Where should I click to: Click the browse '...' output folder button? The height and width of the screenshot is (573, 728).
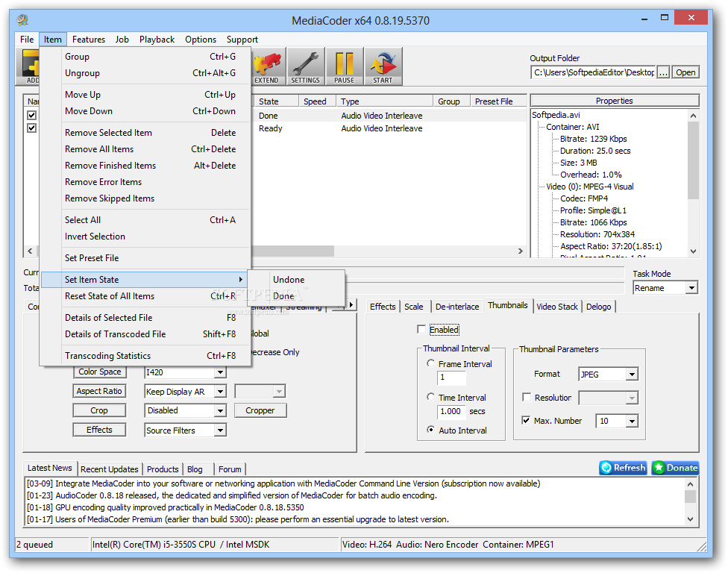[x=663, y=72]
